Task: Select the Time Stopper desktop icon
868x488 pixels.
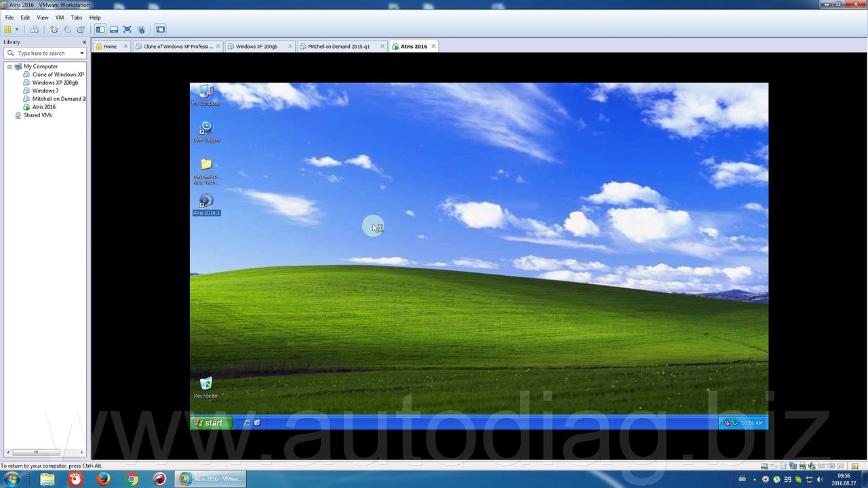Action: click(206, 132)
